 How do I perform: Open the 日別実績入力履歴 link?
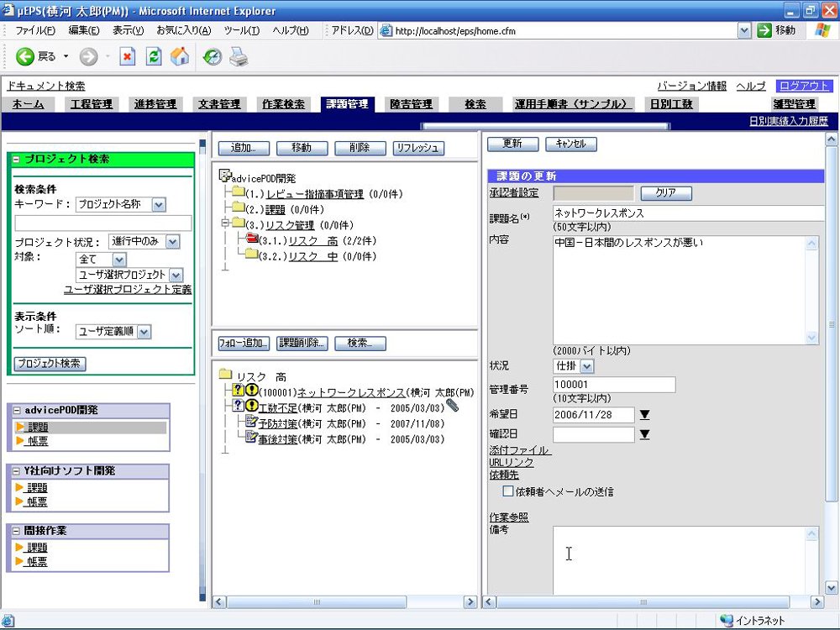tap(789, 121)
